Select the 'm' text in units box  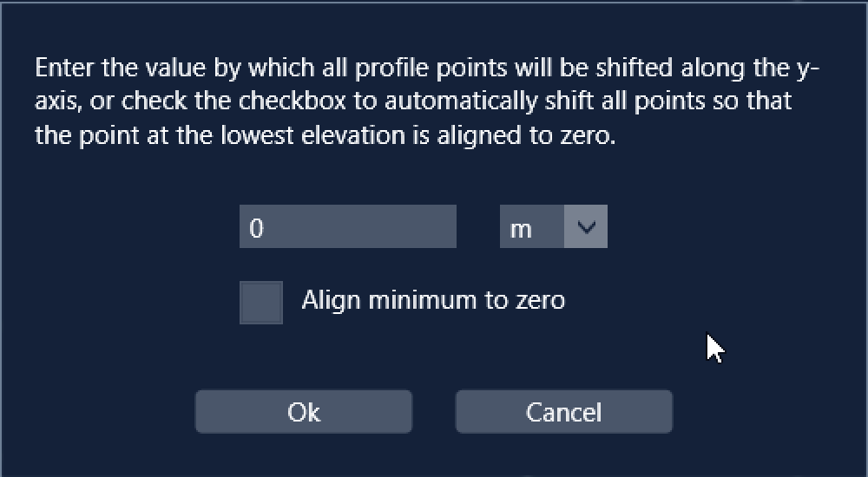coord(520,229)
